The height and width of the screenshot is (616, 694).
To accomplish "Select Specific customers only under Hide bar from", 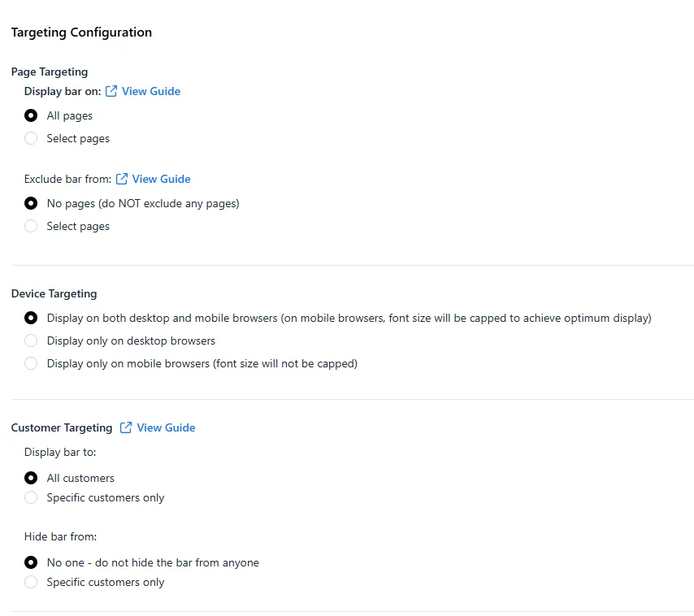I will (x=31, y=582).
